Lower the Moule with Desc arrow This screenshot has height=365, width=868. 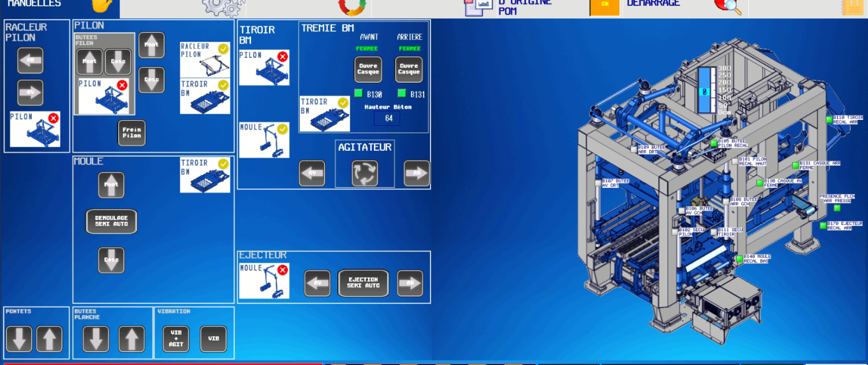111,260
